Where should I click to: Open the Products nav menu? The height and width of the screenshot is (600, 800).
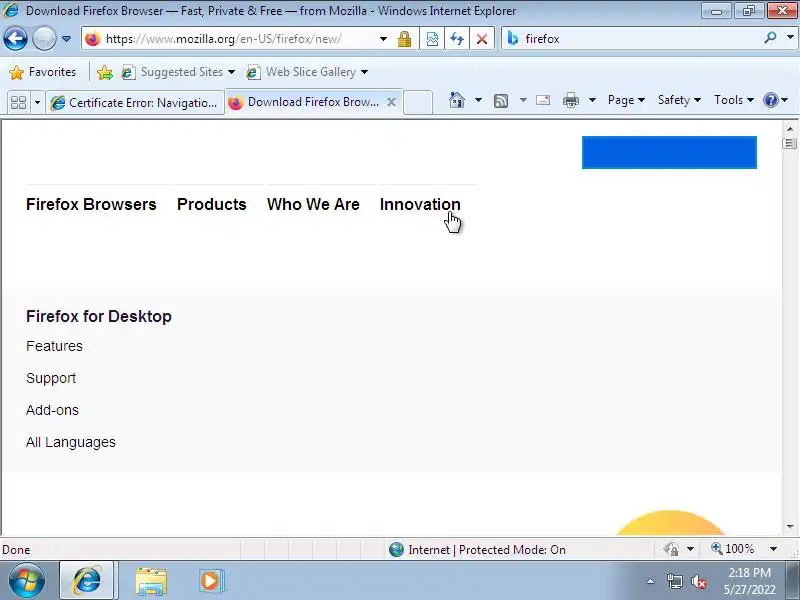coord(212,204)
